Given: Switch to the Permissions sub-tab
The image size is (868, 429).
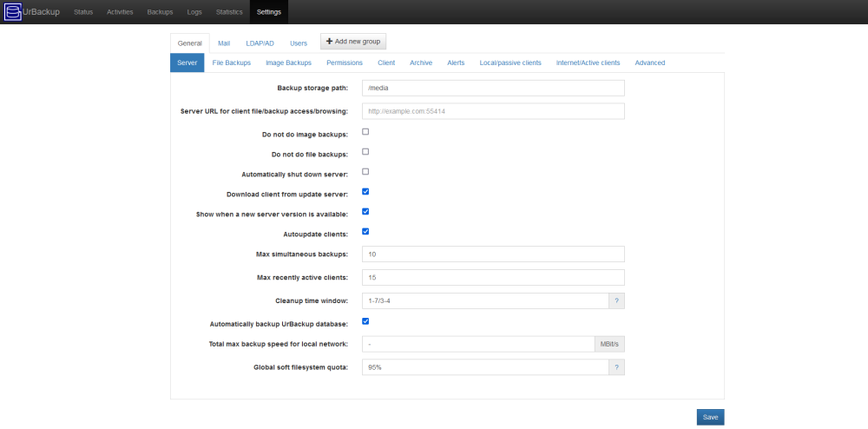Looking at the screenshot, I should coord(345,63).
